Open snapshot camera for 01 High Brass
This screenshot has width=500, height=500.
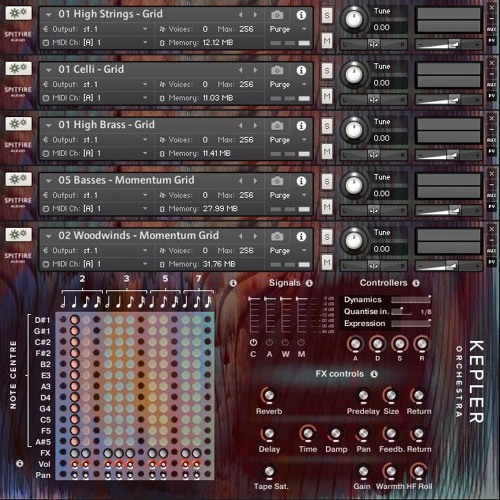pos(277,125)
